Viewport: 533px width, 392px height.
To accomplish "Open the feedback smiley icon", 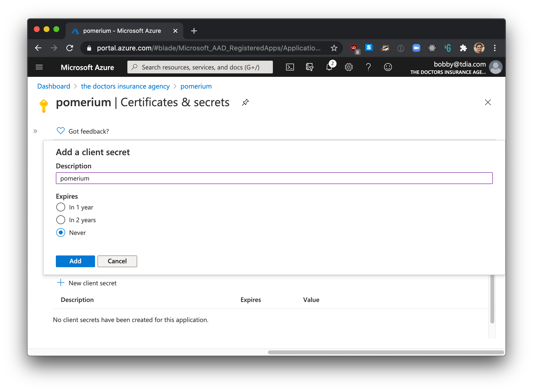I will (388, 67).
